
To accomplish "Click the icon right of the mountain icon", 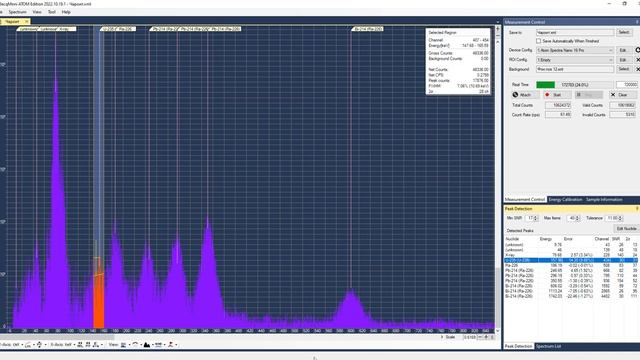I will pos(159,345).
